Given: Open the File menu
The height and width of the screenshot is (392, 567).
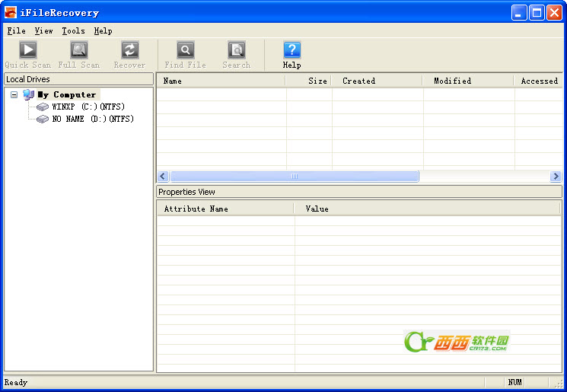Looking at the screenshot, I should [16, 31].
